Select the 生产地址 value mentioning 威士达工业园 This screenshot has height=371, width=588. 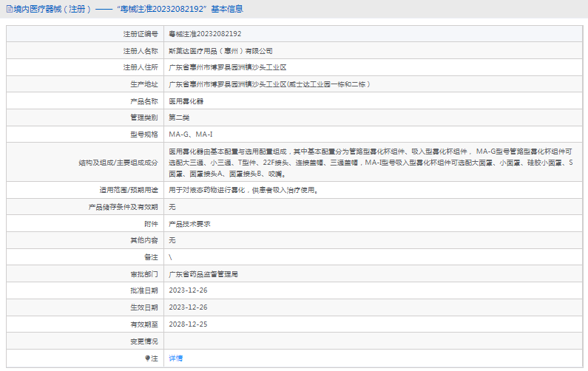[270, 84]
